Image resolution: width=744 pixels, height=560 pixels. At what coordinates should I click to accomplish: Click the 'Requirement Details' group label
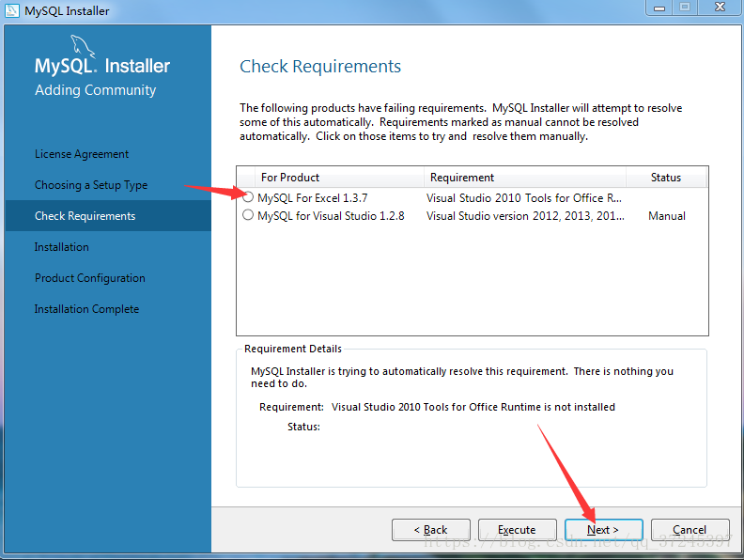click(x=293, y=349)
